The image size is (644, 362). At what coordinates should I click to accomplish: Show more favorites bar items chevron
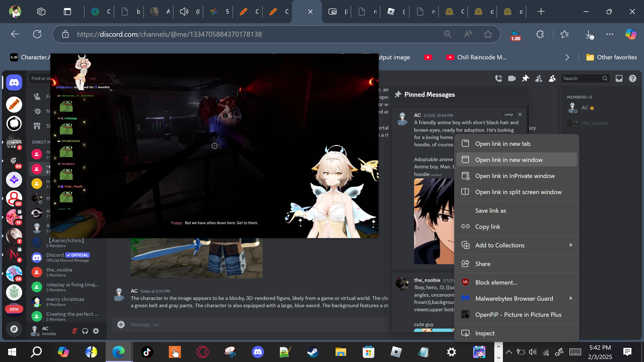coord(567,57)
